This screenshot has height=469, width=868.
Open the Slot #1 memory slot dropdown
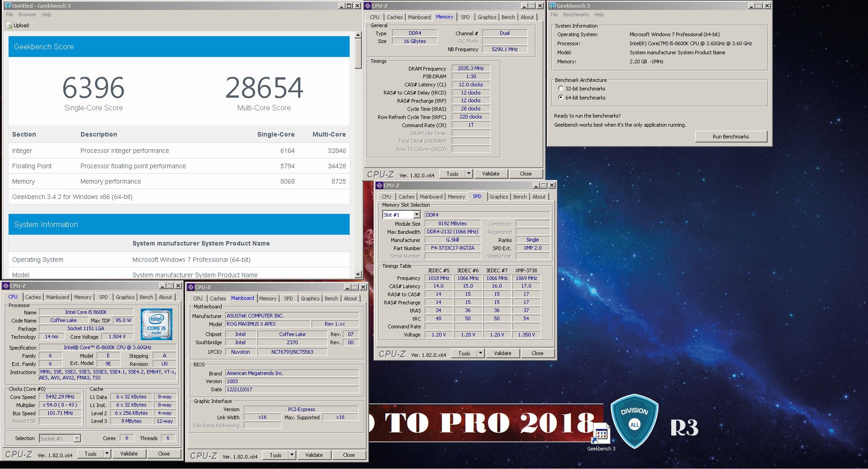(x=417, y=215)
